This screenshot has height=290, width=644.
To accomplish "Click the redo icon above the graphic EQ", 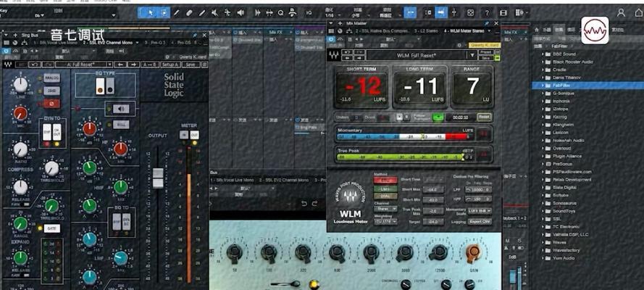I will coord(314,203).
